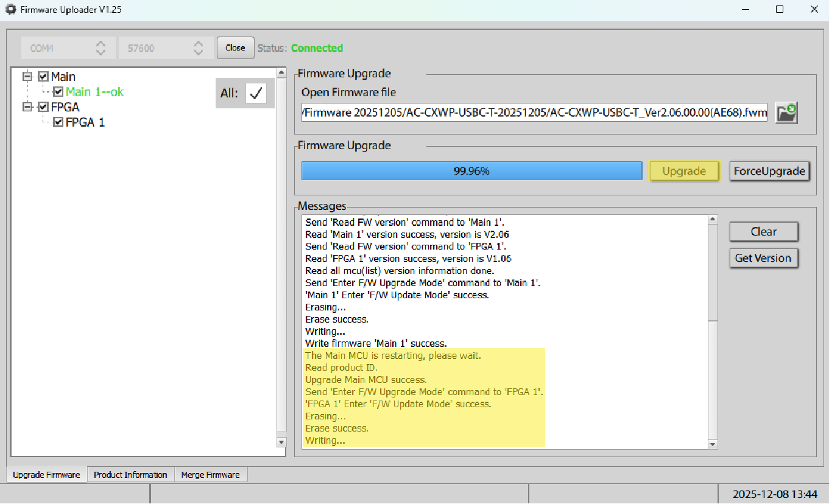829x504 pixels.
Task: Open the COM4 port dropdown
Action: pos(68,48)
